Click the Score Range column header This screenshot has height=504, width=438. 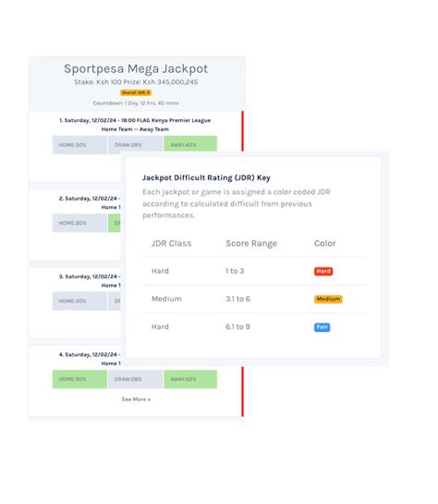tap(251, 243)
